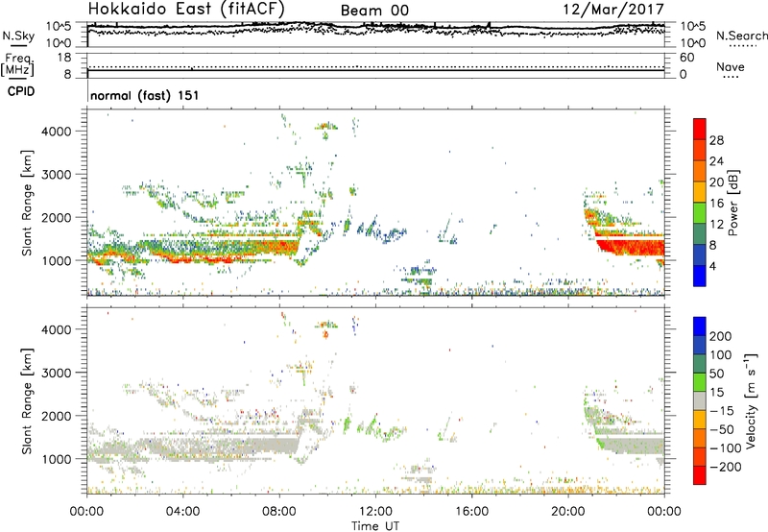Click the '08:00' time axis label
Image resolution: width=768 pixels, height=532 pixels.
coord(279,512)
